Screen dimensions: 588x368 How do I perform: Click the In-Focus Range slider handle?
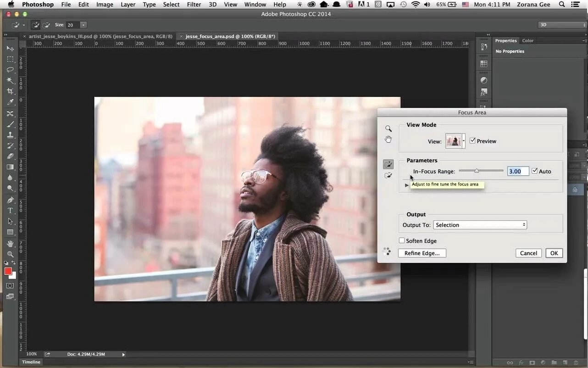(x=477, y=171)
